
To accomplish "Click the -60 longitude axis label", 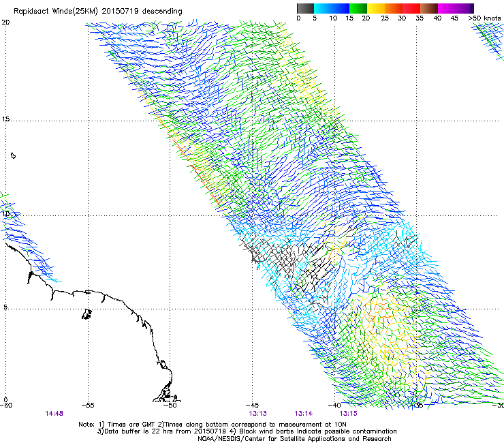I will [5, 405].
